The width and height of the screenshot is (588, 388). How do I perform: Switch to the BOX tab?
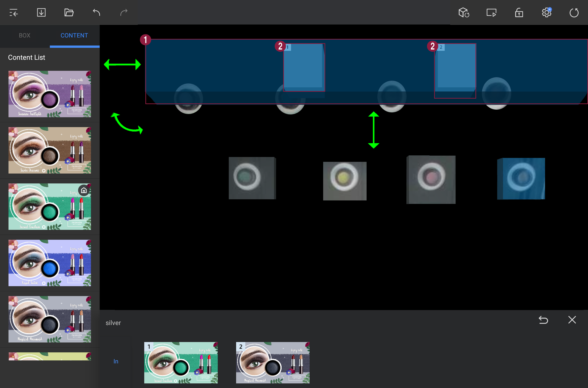click(25, 35)
